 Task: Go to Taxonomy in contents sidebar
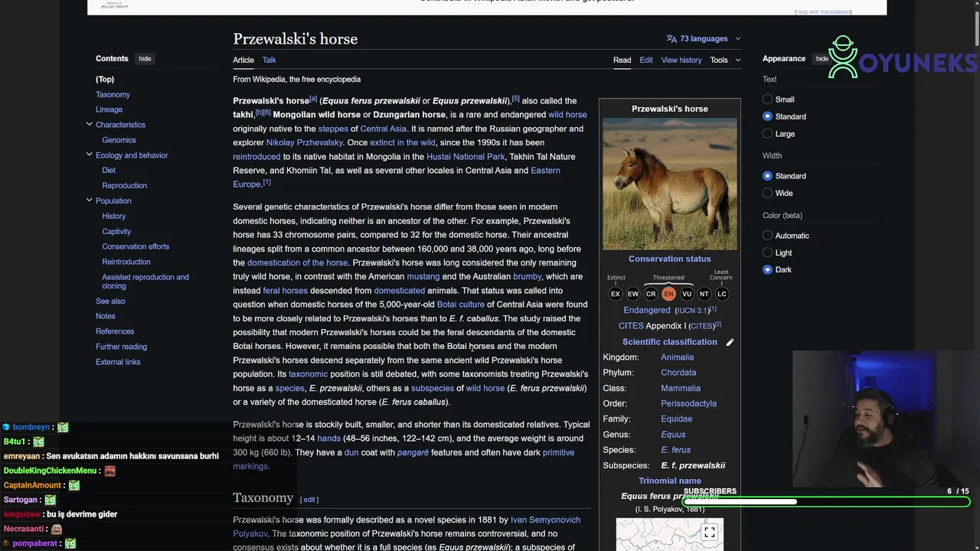click(113, 94)
